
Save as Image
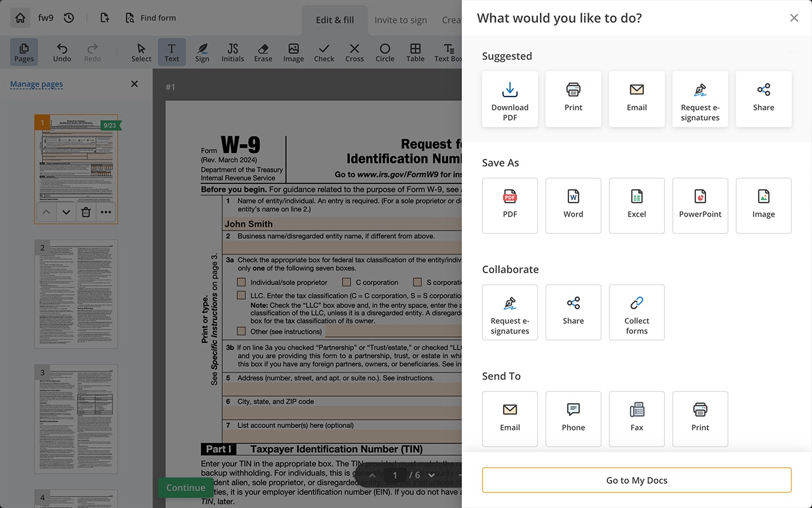point(764,206)
